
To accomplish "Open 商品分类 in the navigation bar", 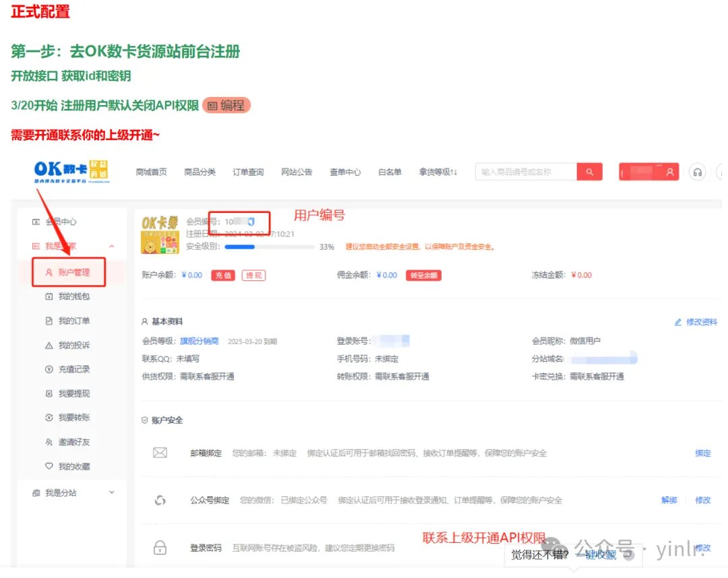I will [200, 172].
